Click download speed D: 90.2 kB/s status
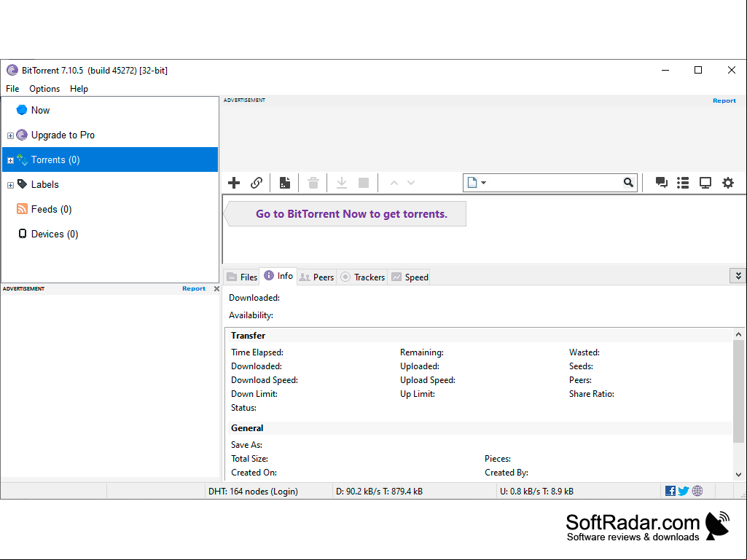Screen dimensions: 747x560 [x=379, y=491]
